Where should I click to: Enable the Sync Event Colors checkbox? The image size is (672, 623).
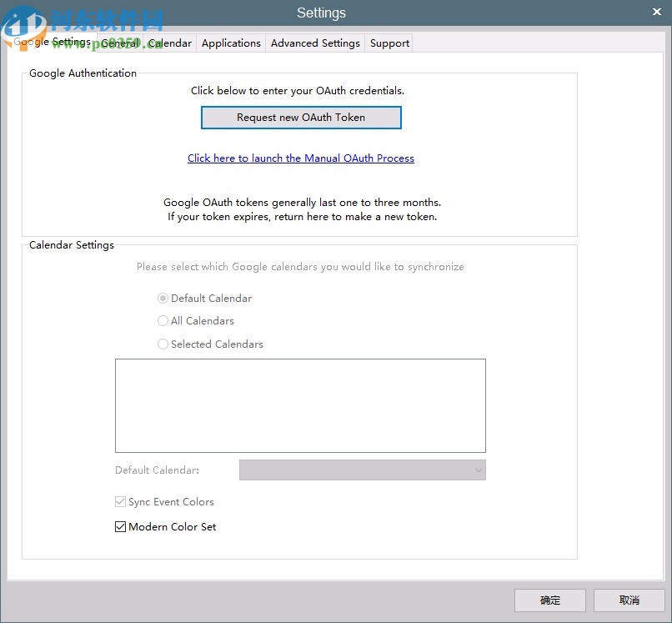tap(121, 501)
